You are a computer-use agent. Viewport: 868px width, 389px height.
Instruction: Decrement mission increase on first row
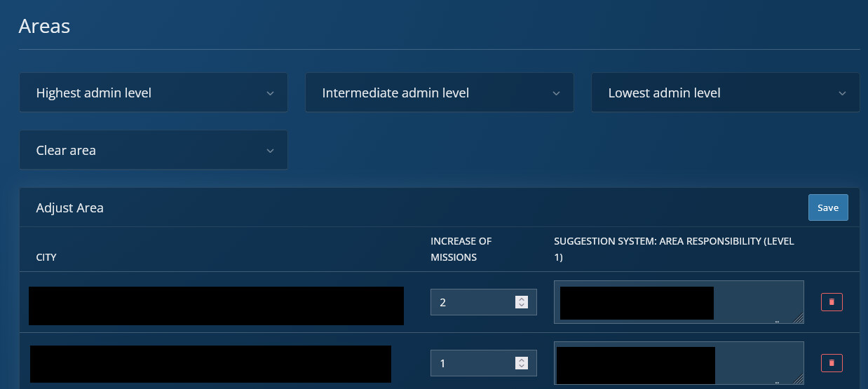521,306
